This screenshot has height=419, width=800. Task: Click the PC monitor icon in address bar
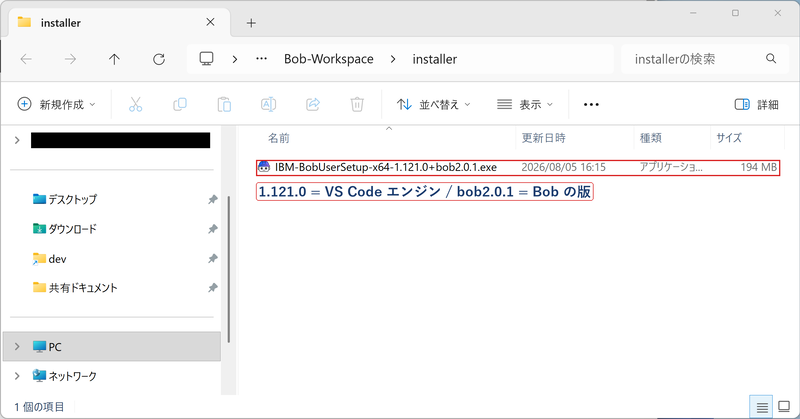click(206, 59)
